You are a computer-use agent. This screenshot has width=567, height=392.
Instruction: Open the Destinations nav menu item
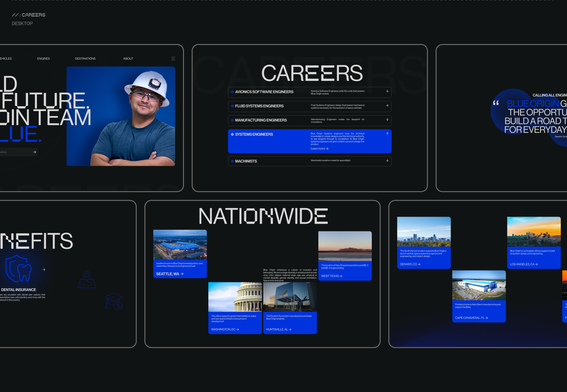coord(85,59)
